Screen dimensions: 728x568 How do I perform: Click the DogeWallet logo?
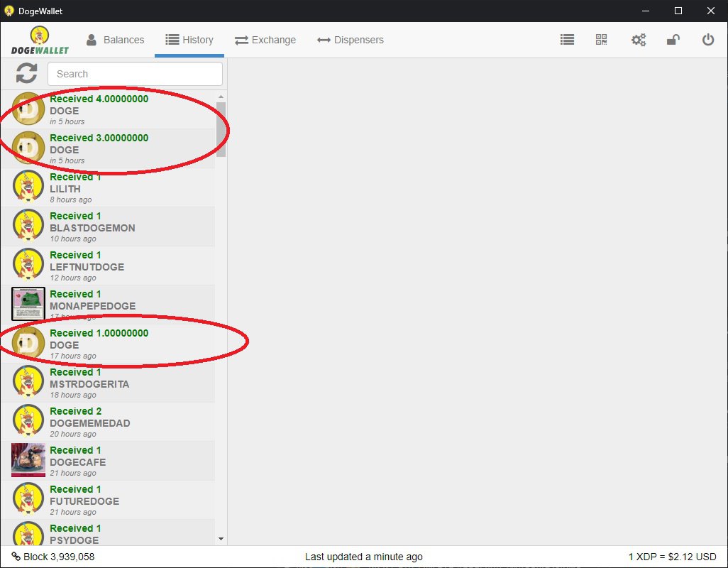(x=40, y=40)
